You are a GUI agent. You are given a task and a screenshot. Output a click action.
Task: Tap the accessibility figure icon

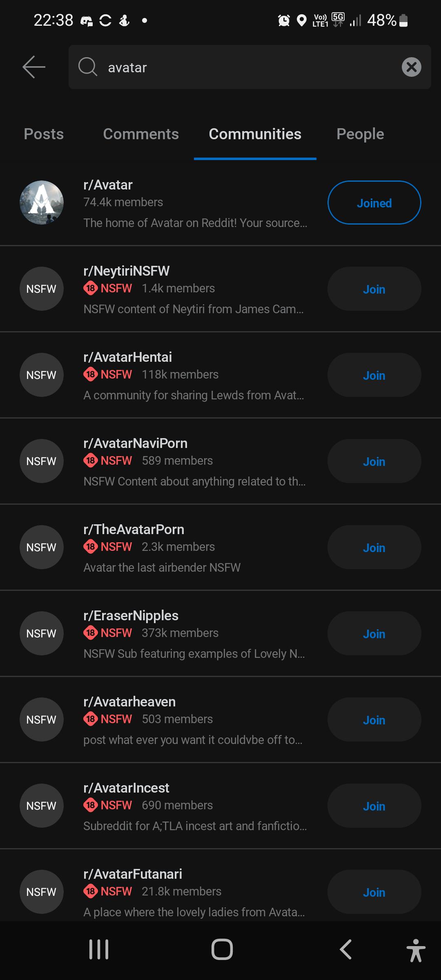click(x=416, y=950)
